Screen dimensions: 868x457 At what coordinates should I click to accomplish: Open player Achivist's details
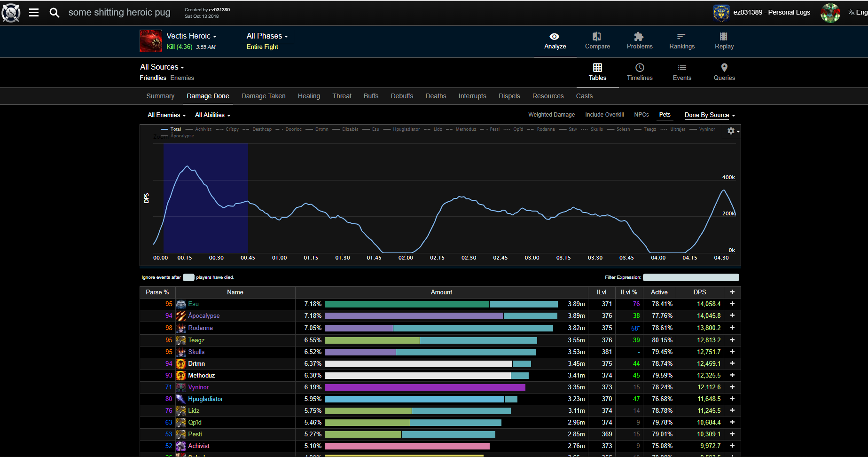coord(199,446)
